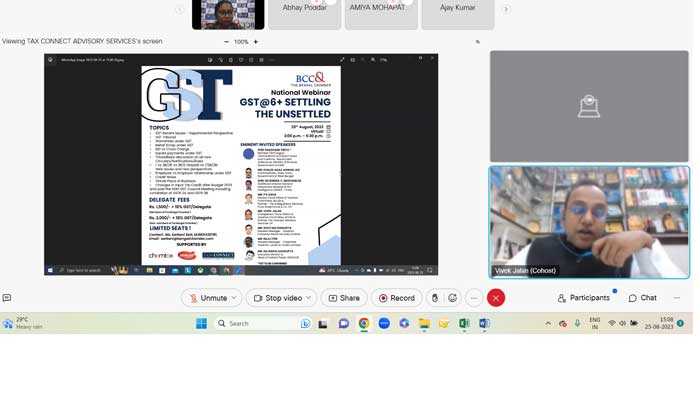This screenshot has height=394, width=700.
Task: Open panel options ellipsis beside Chat
Action: click(x=677, y=298)
